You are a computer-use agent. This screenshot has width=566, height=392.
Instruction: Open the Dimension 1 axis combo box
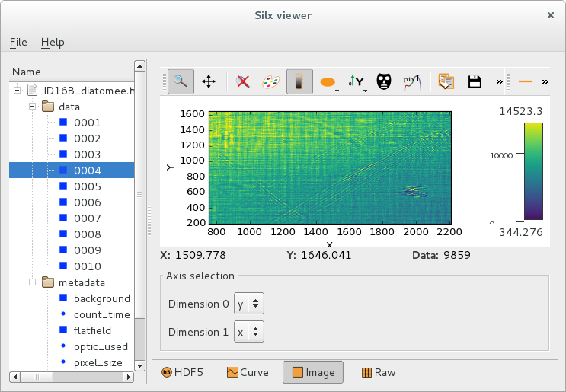point(249,332)
